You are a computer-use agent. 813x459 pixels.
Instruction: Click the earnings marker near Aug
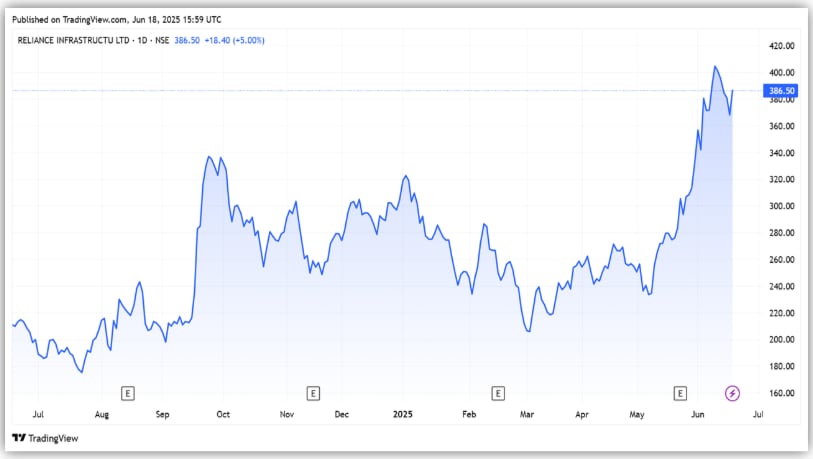tap(128, 394)
